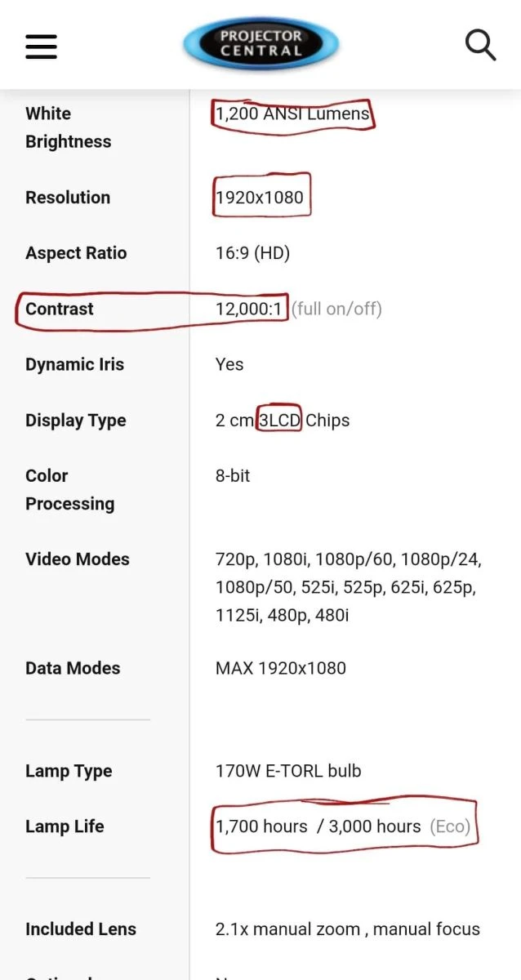Click the 16:9 (HD) value

pyautogui.click(x=252, y=253)
